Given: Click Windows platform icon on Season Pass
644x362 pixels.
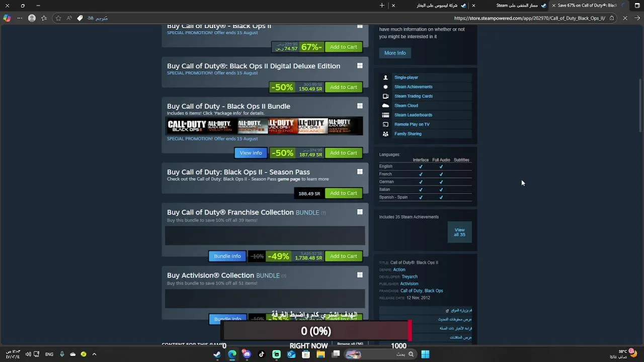Looking at the screenshot, I should [360, 171].
